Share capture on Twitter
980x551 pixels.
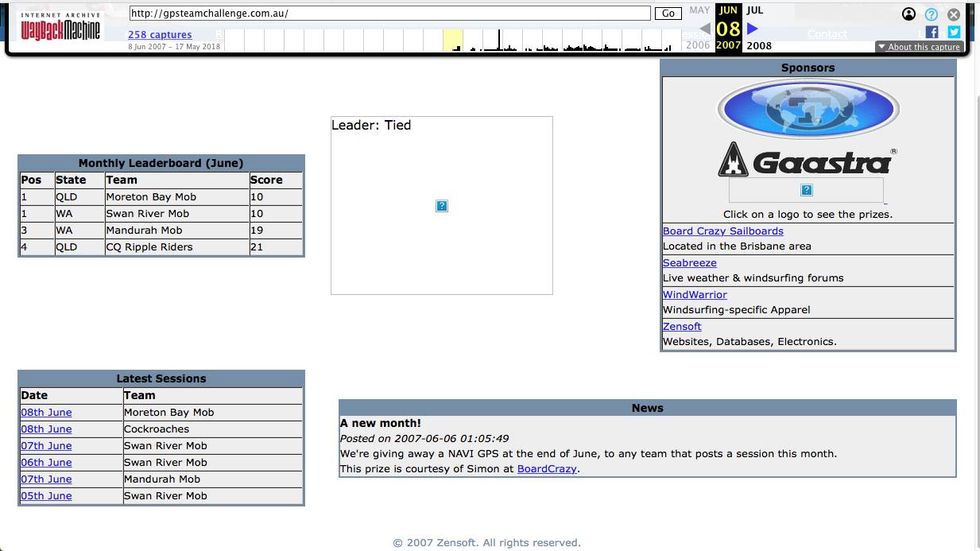[954, 33]
